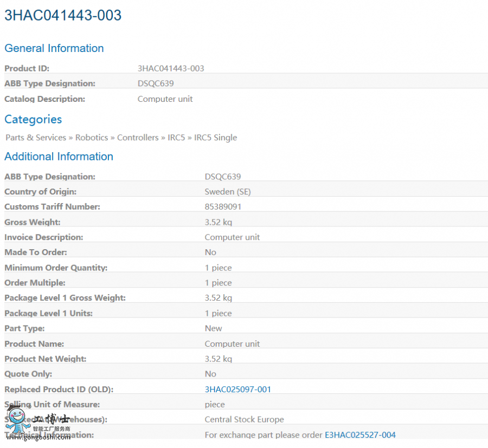Open exchange part link E3HAC025527-004

pos(360,434)
